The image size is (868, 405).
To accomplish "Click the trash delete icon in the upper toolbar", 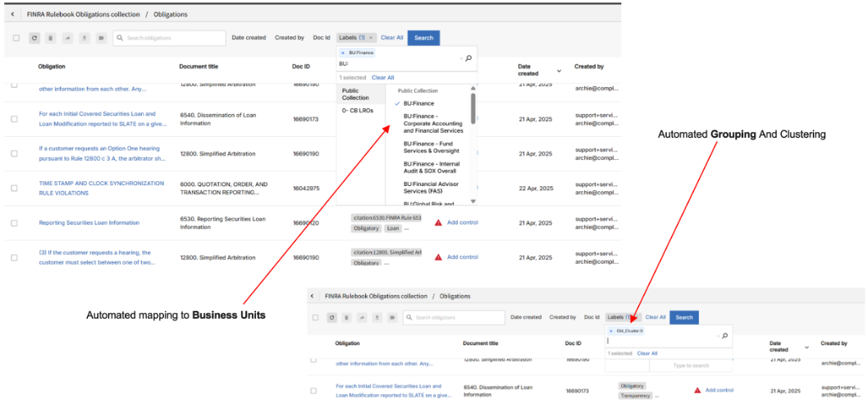I will tap(50, 39).
